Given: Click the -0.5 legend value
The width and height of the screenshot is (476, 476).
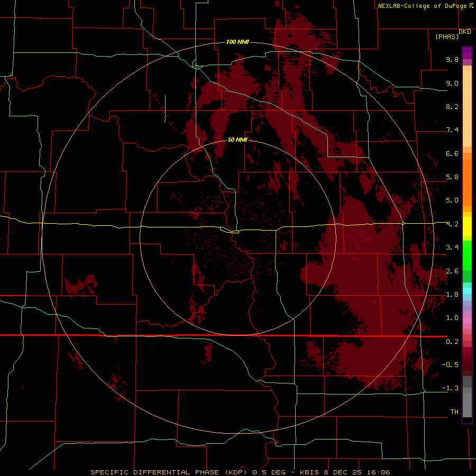Looking at the screenshot, I should coord(450,365).
